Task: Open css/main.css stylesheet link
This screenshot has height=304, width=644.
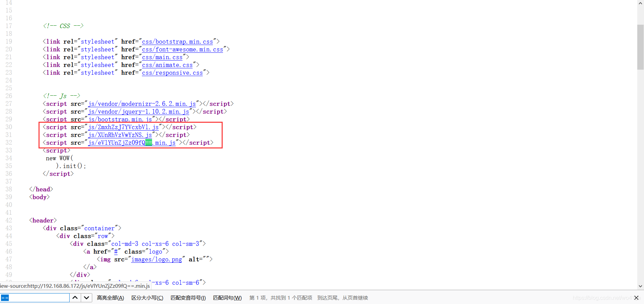Action: (x=162, y=57)
